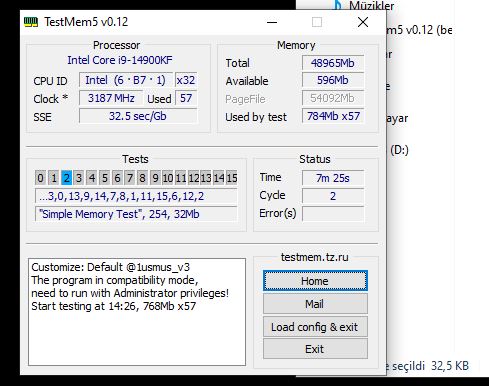
Task: Click the Mail button
Action: [x=315, y=304]
